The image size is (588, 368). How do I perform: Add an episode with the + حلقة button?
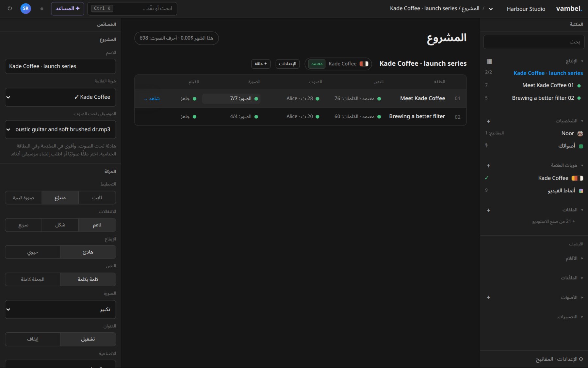[x=261, y=64]
